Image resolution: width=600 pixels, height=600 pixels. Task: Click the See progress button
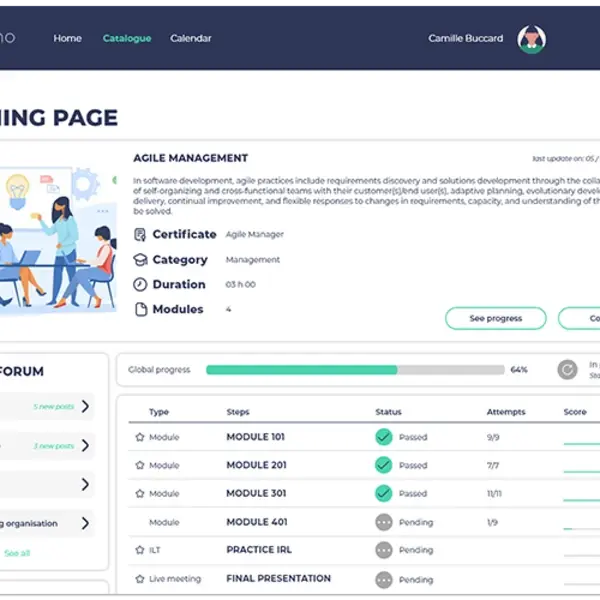[x=496, y=318]
